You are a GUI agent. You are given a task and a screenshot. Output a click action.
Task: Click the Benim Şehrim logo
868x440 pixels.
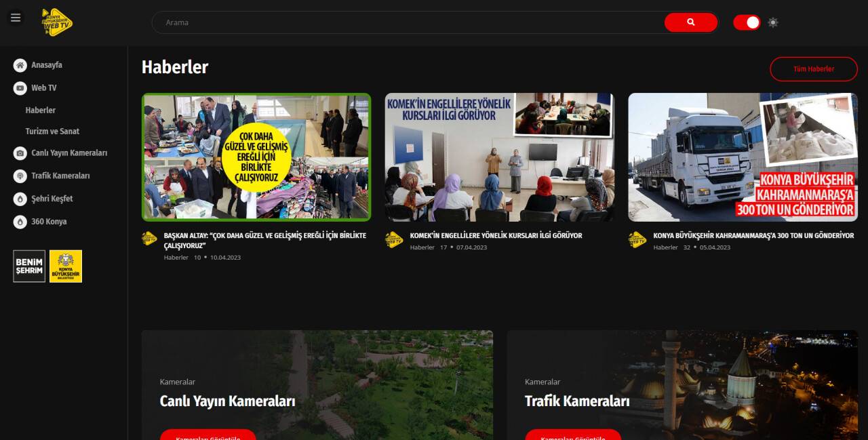tap(28, 266)
